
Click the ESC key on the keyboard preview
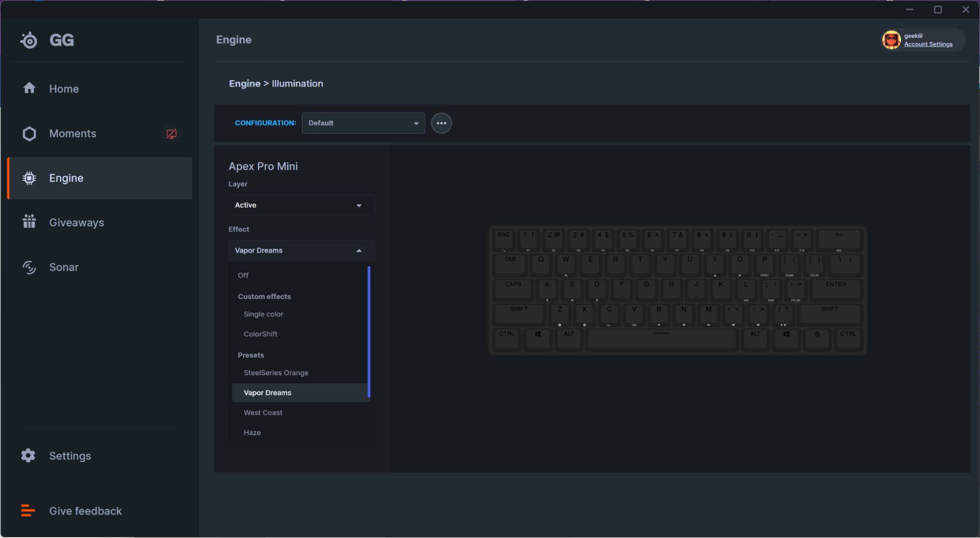pos(503,240)
